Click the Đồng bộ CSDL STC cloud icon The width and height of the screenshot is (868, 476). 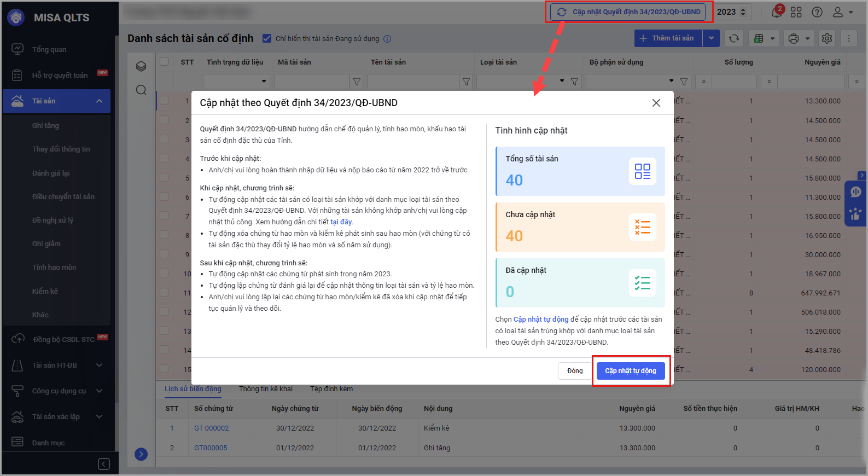18,339
